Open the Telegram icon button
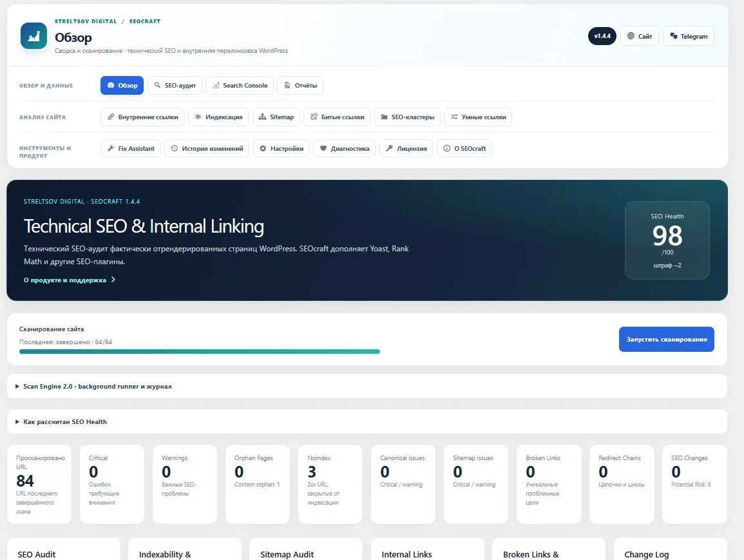The height and width of the screenshot is (560, 744). click(688, 36)
